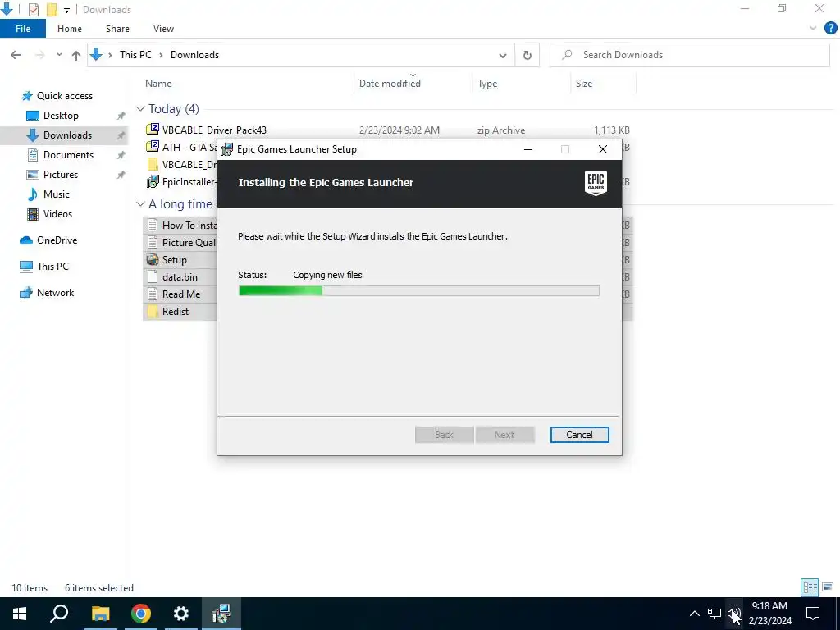Open File Explorer help

click(x=830, y=29)
